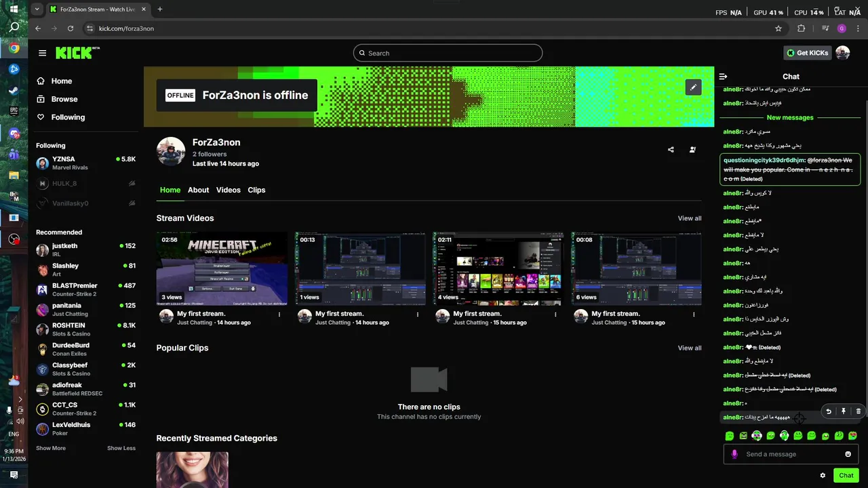View site information icon in address bar
Screen dimensions: 868x488
(x=89, y=28)
